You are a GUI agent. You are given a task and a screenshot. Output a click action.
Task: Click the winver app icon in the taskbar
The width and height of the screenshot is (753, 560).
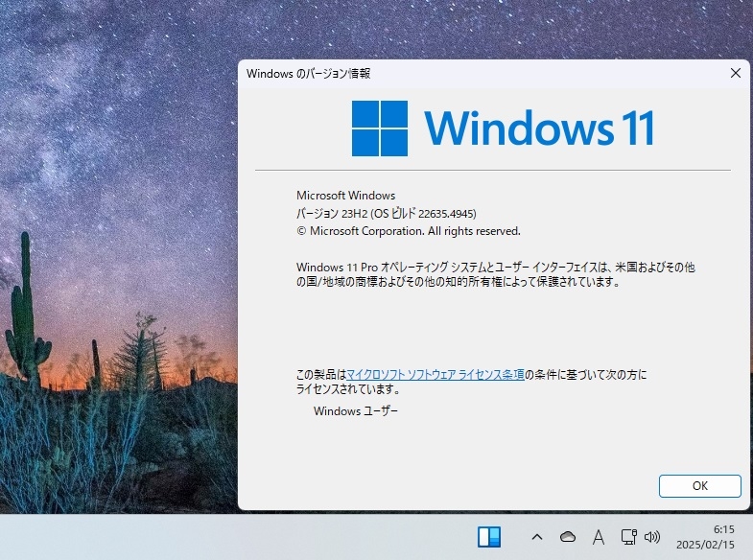pos(489,536)
